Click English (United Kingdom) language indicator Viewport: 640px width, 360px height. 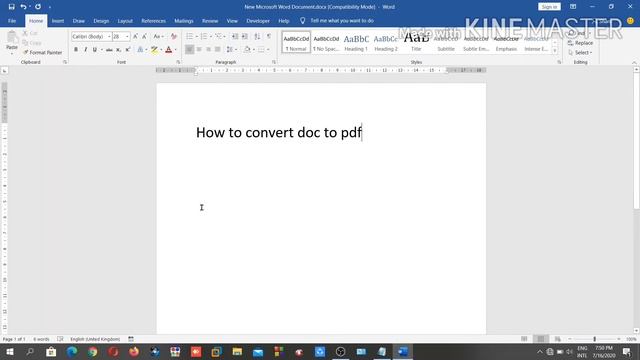click(95, 339)
